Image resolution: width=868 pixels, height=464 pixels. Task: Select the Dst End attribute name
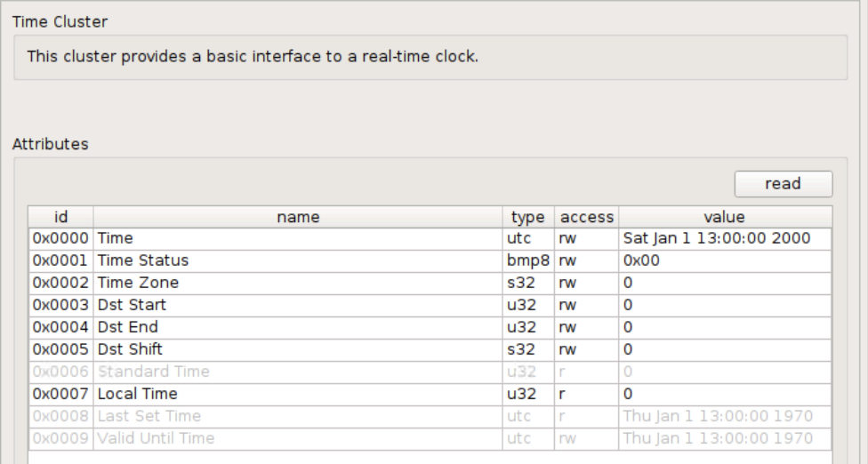click(x=298, y=327)
